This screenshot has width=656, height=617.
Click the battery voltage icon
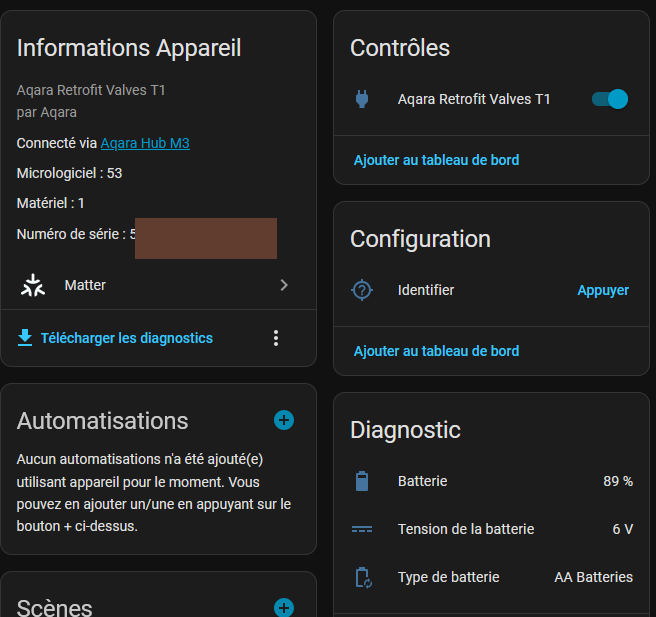(362, 529)
